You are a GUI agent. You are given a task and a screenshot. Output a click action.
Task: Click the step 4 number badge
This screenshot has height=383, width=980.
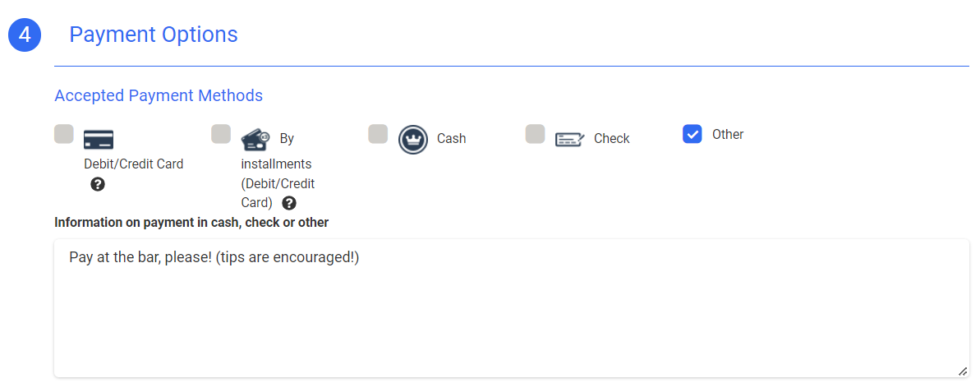25,35
